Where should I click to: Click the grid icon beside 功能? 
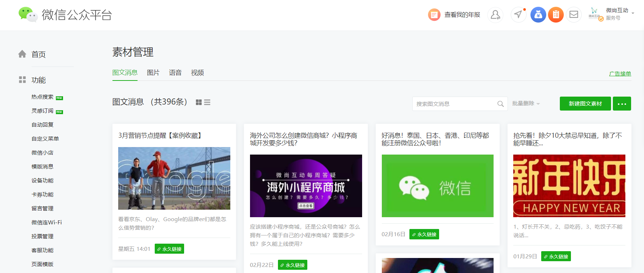point(22,80)
